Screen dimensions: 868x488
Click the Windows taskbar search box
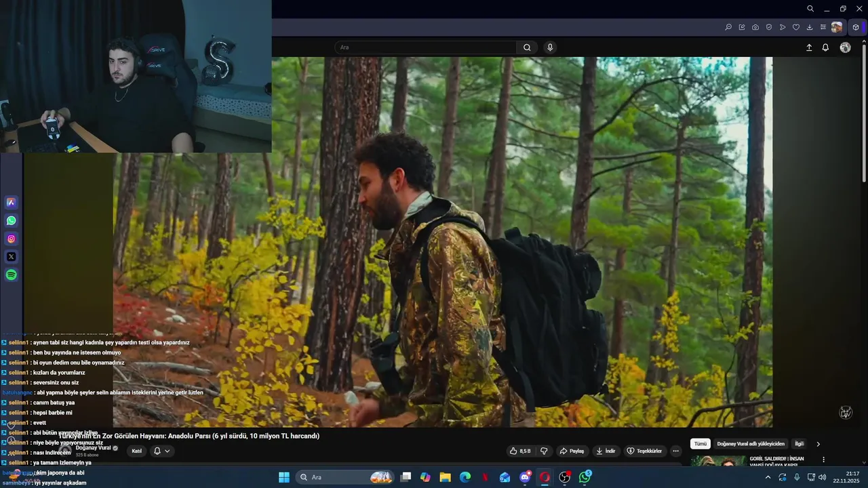pyautogui.click(x=347, y=477)
